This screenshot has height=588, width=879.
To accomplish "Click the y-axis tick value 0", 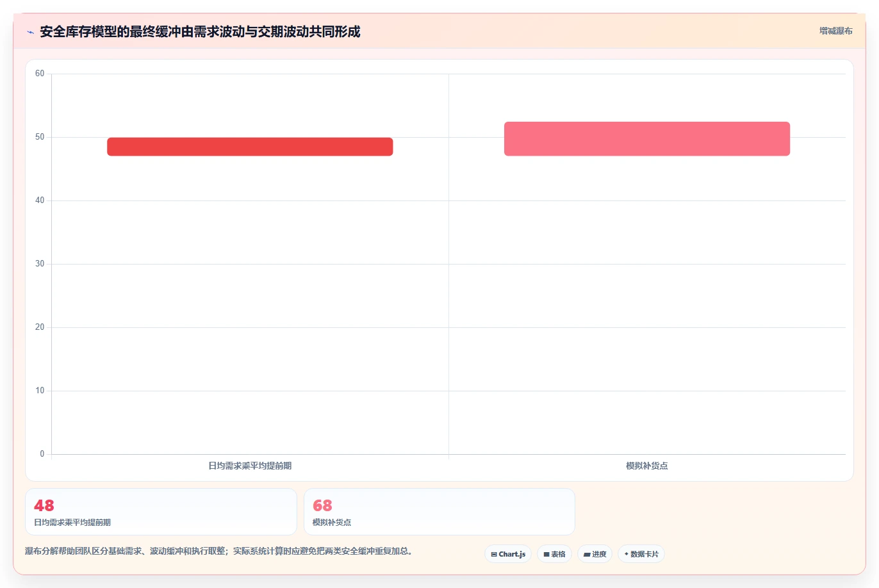I will (42, 454).
